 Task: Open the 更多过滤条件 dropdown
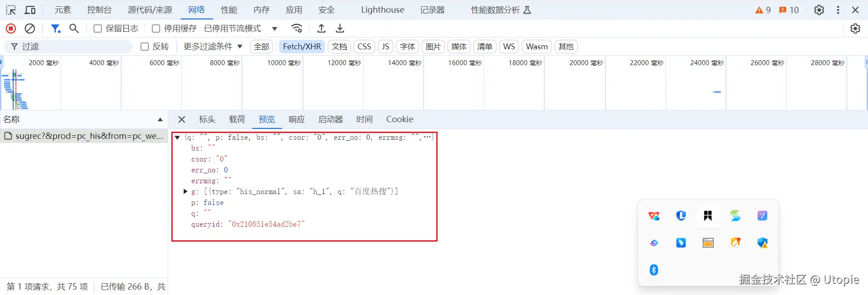click(x=213, y=47)
